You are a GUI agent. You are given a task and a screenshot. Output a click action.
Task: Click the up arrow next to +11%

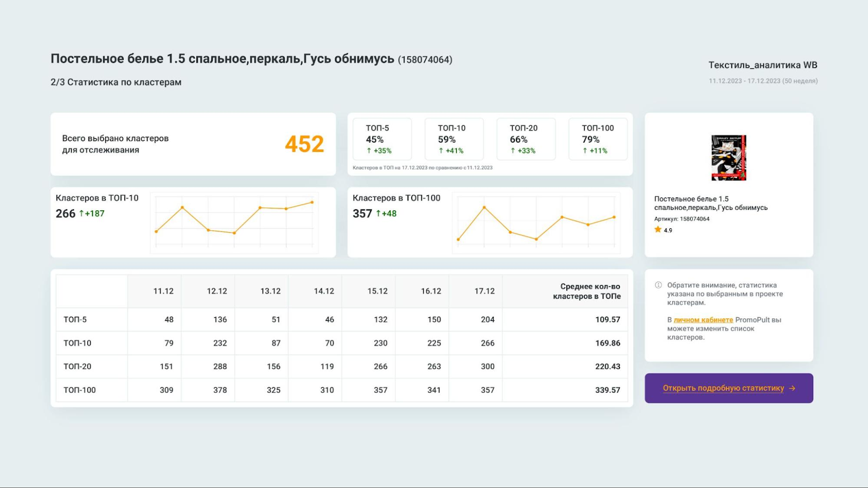[585, 151]
